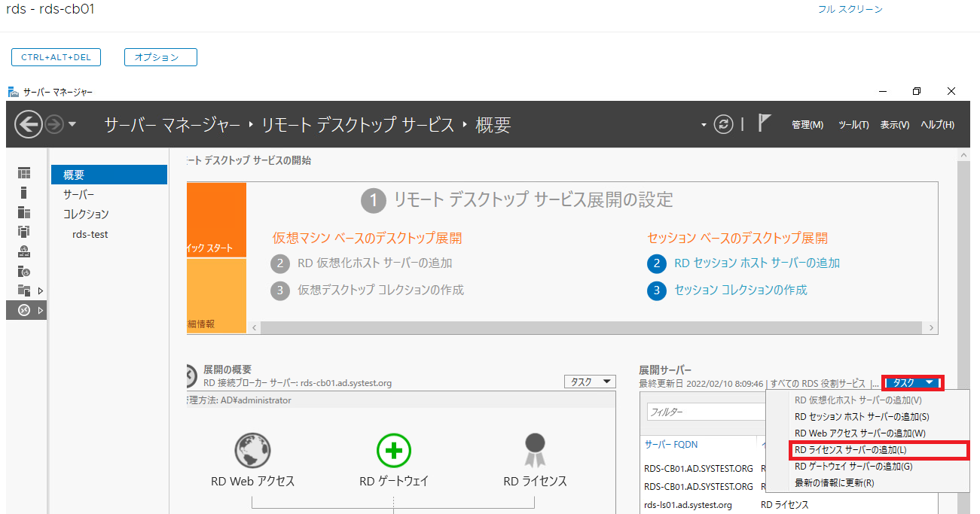The image size is (980, 514).
Task: Click the horizontal scrollbar under the quick start panel
Action: 588,327
